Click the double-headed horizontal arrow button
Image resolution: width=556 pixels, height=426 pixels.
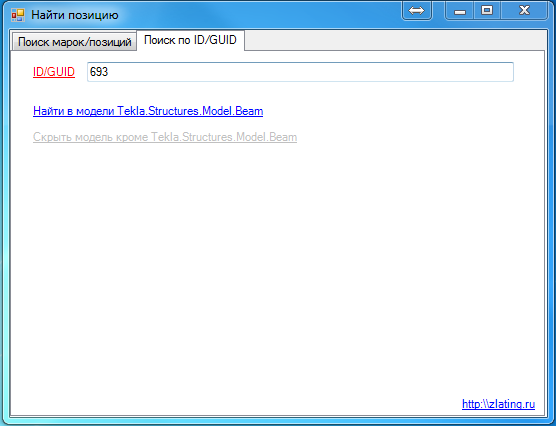coord(417,10)
